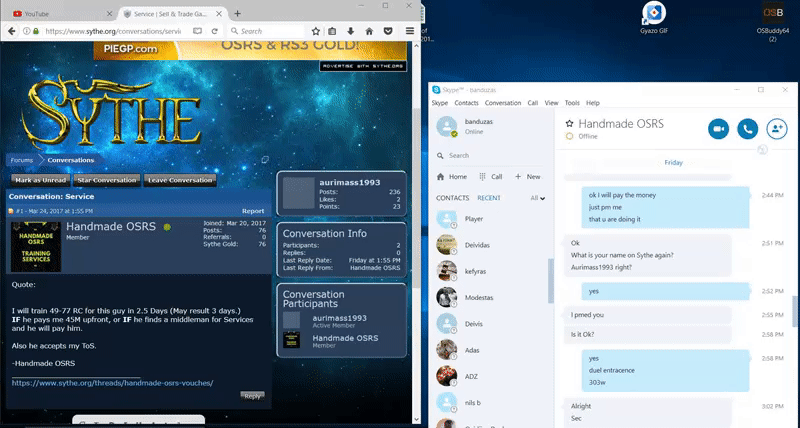Go to Forums breadcrumb link
The image size is (800, 428).
21,160
